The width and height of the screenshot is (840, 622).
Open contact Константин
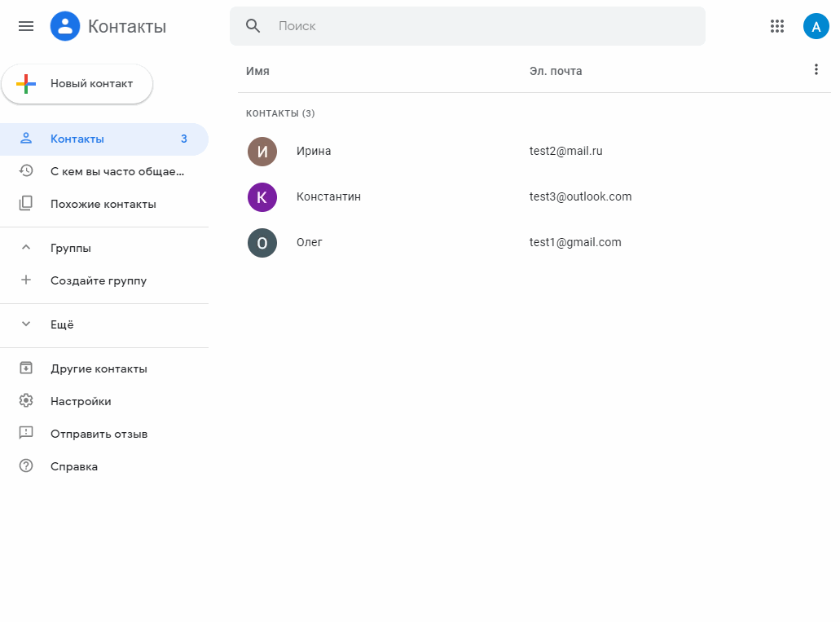(328, 196)
